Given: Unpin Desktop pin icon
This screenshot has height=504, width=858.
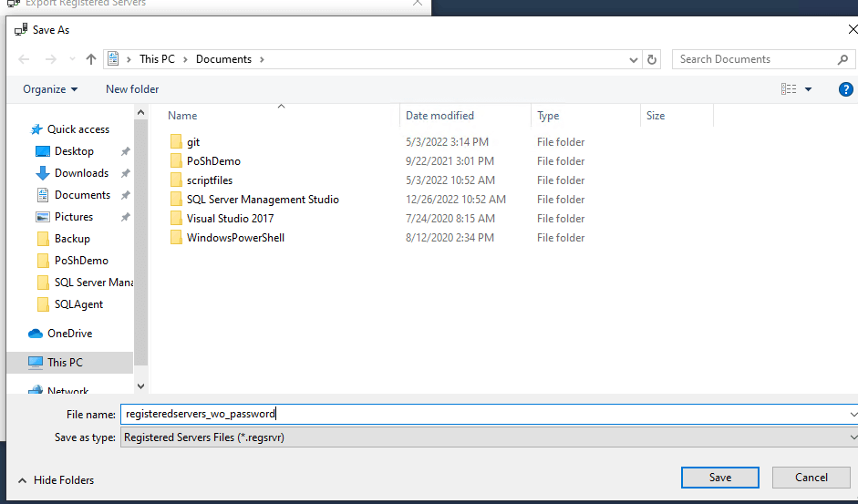Looking at the screenshot, I should click(x=125, y=151).
